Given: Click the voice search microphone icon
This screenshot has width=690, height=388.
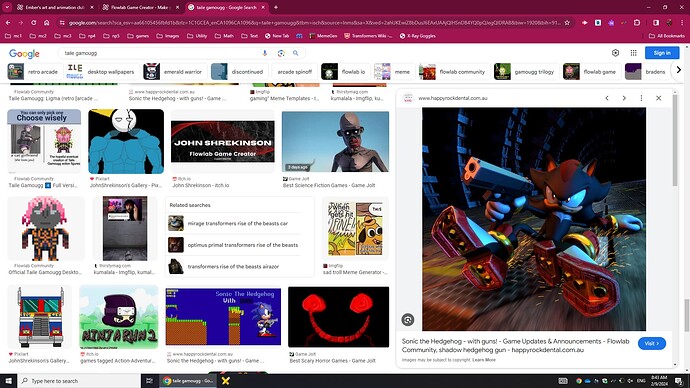Looking at the screenshot, I should click(265, 53).
